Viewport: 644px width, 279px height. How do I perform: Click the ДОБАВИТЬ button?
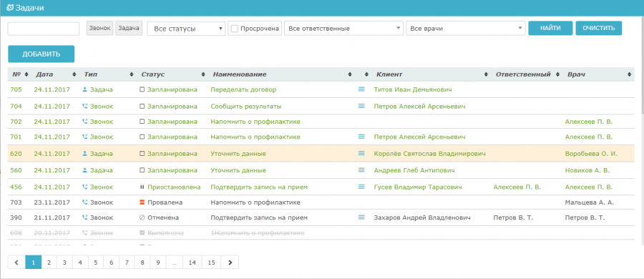click(x=41, y=54)
